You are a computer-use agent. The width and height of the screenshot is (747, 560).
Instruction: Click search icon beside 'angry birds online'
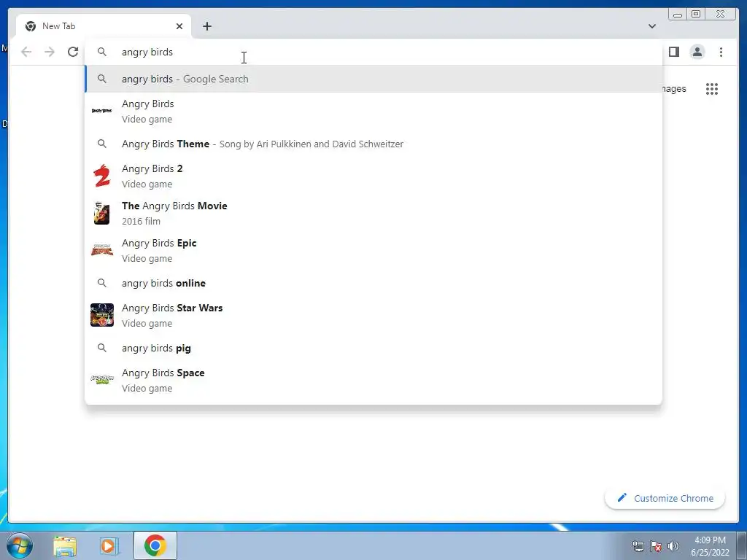[102, 283]
